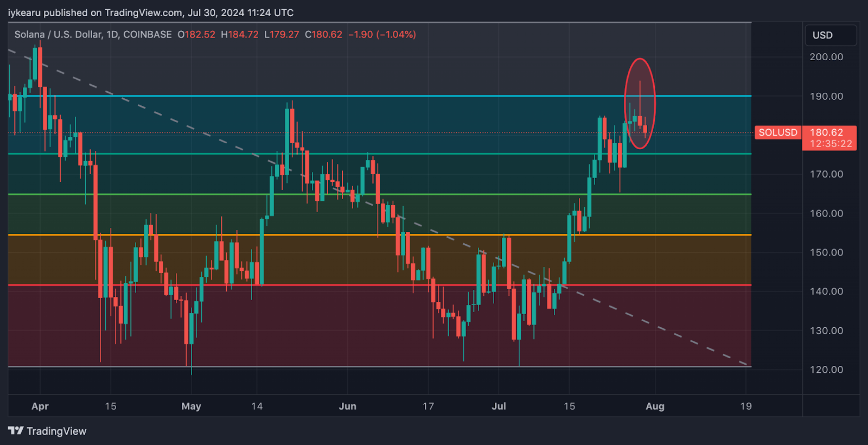Click the Apr date axis label

pos(40,406)
